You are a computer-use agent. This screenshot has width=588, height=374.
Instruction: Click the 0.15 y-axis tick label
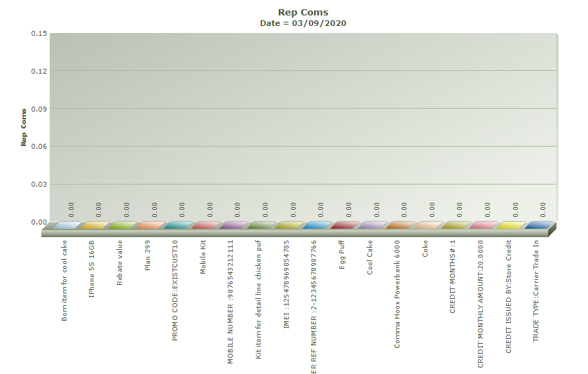point(39,34)
